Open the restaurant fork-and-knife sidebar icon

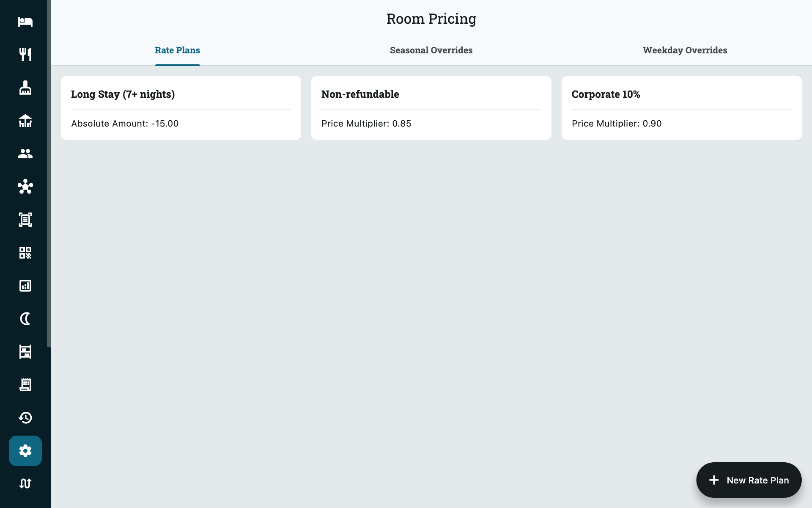pos(25,55)
